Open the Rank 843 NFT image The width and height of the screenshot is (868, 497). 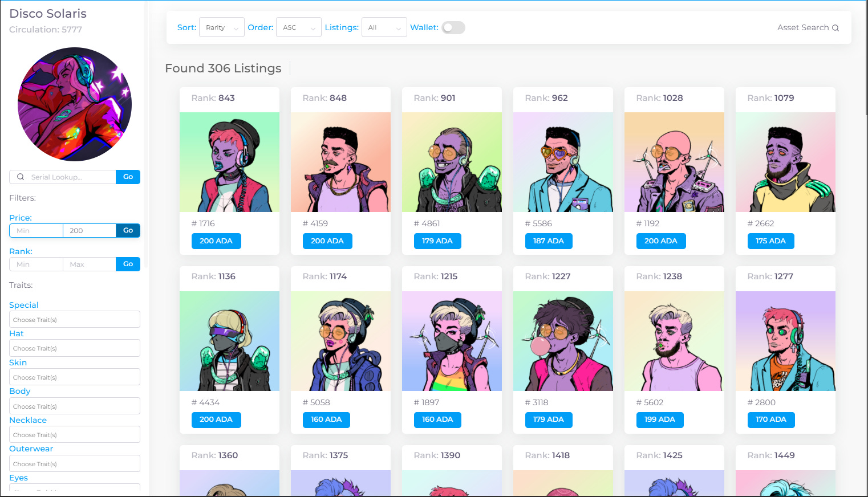(x=229, y=162)
